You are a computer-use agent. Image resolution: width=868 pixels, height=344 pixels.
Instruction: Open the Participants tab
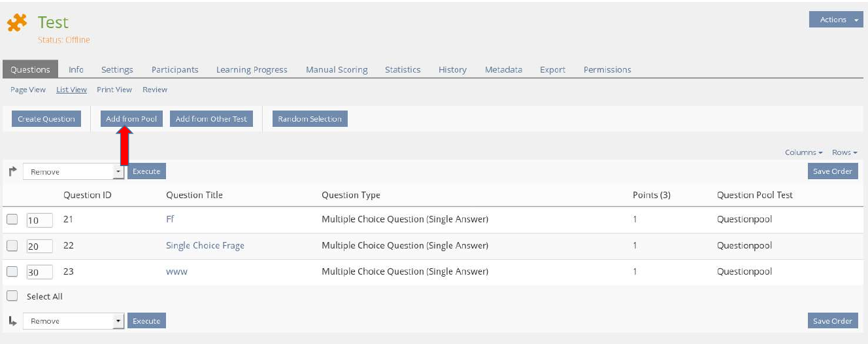click(x=175, y=69)
